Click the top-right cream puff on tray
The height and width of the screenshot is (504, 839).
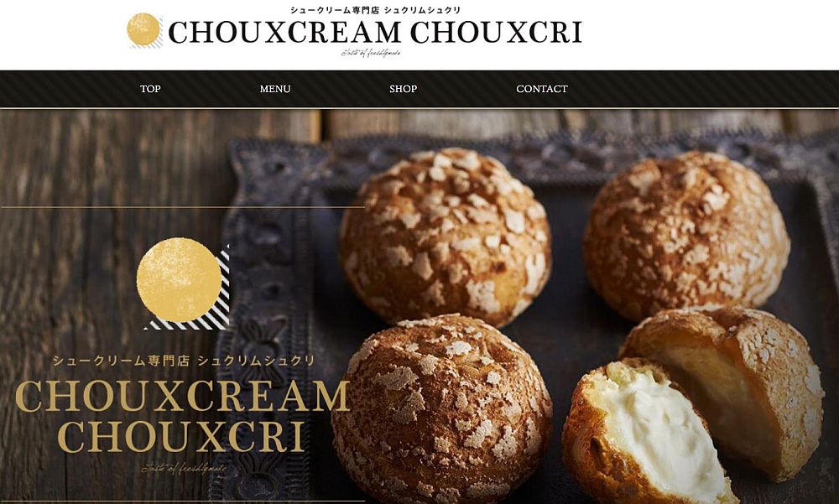click(x=686, y=234)
